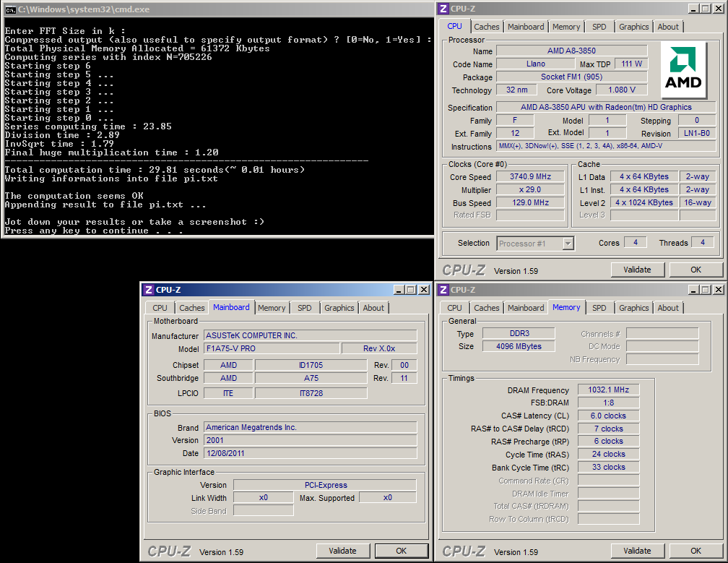Click Validate in the Memory window
Viewport: 728px width, 563px height.
click(637, 551)
